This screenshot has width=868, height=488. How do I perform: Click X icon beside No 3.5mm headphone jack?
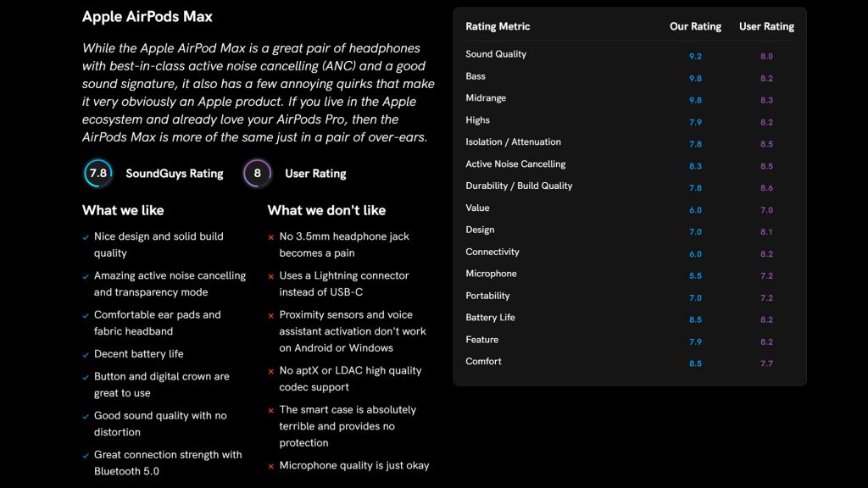pyautogui.click(x=271, y=238)
